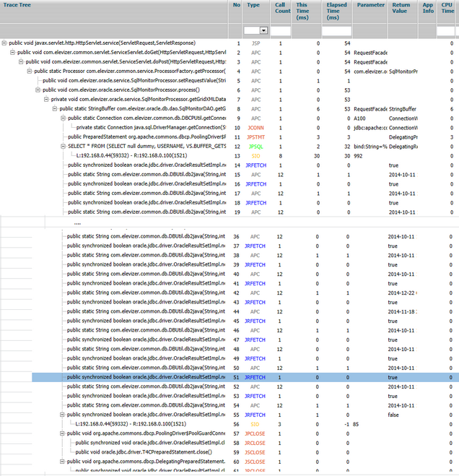
Task: Open the Type filter dropdown
Action: pos(263,31)
